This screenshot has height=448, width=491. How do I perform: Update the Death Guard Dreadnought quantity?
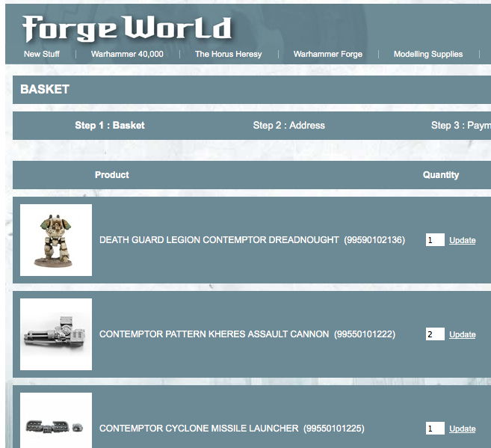(x=462, y=241)
